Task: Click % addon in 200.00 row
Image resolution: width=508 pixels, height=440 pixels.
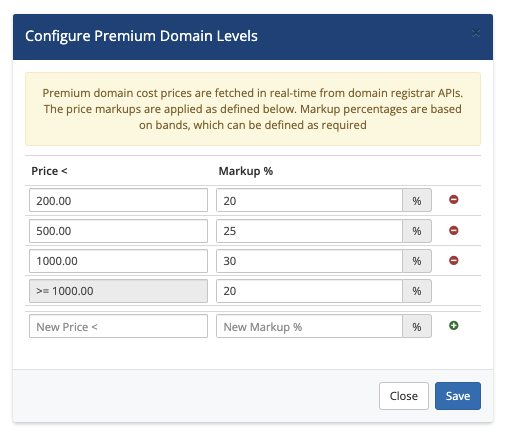Action: [x=417, y=200]
